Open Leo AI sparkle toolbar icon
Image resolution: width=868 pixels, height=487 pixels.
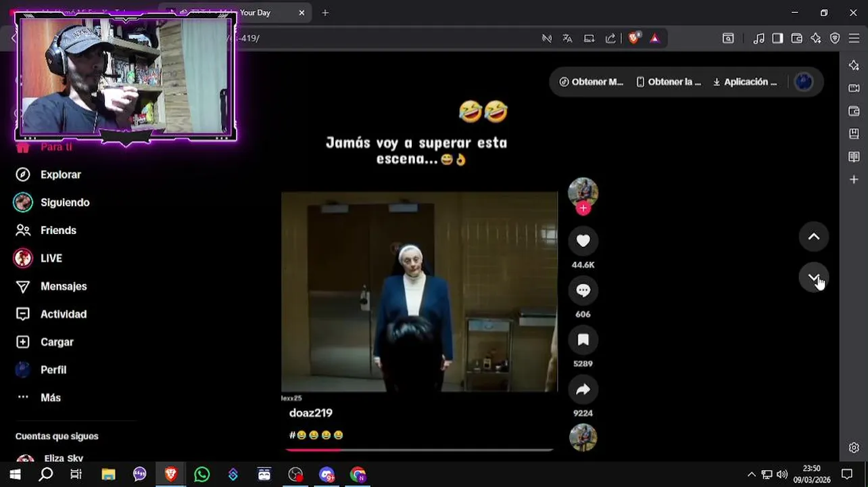[816, 39]
